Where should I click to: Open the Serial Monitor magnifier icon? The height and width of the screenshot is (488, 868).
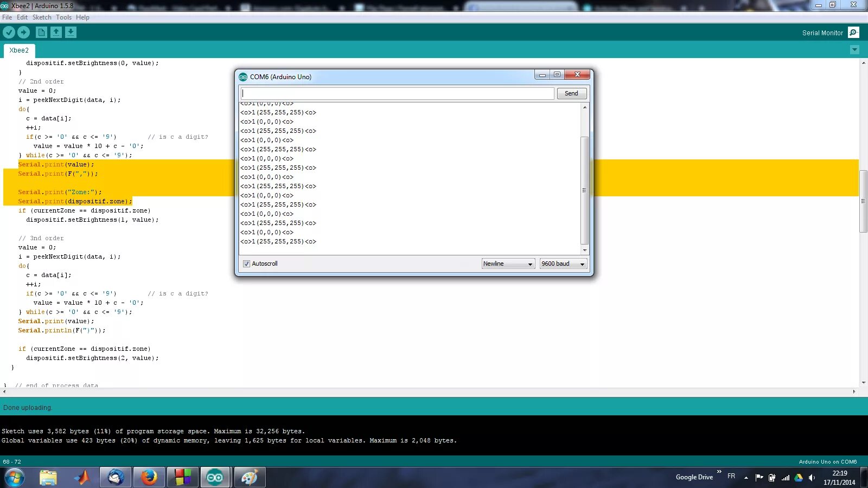pyautogui.click(x=853, y=33)
